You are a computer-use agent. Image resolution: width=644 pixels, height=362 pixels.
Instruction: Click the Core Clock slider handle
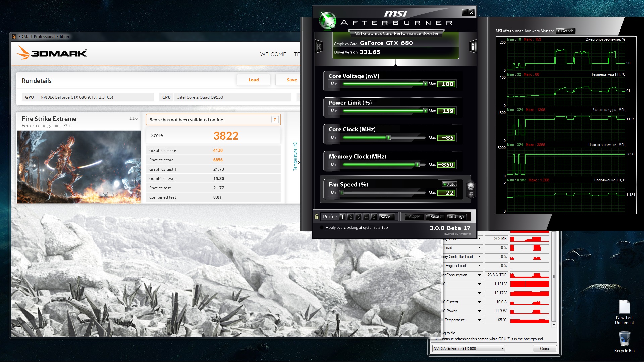click(x=388, y=138)
